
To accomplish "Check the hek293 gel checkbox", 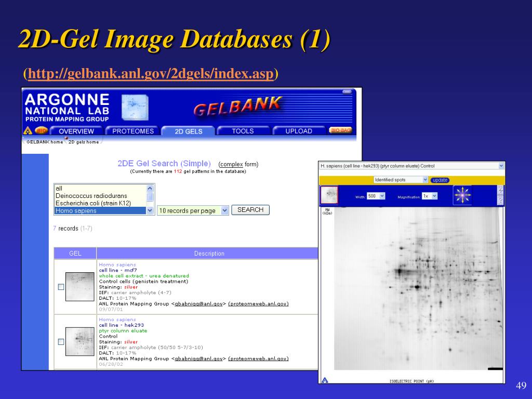I will click(x=61, y=342).
